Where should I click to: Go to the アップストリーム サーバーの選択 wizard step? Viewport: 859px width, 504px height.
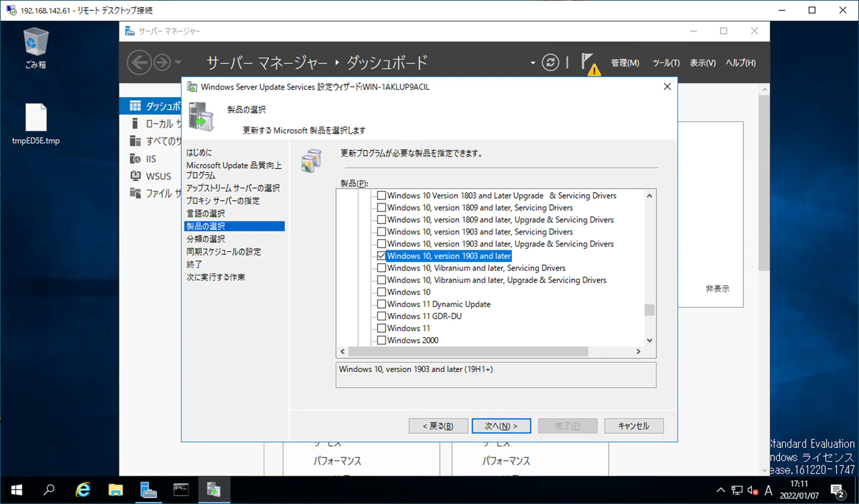click(233, 188)
